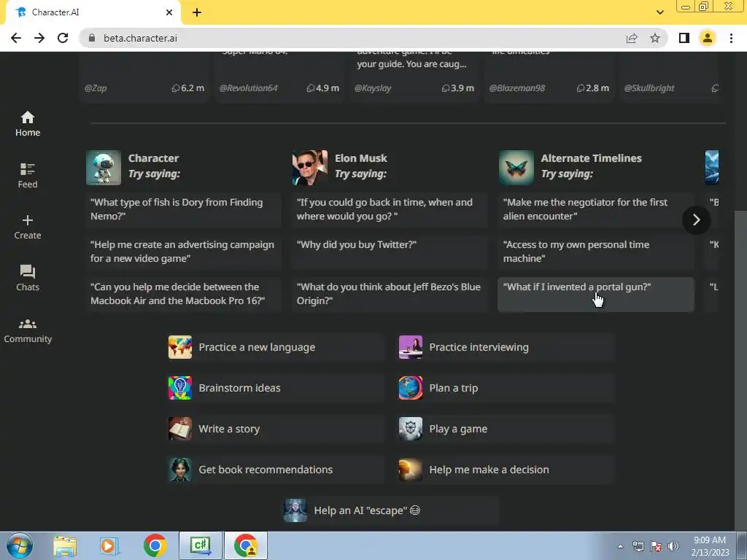Share this page icon
747x560 pixels.
click(x=632, y=38)
